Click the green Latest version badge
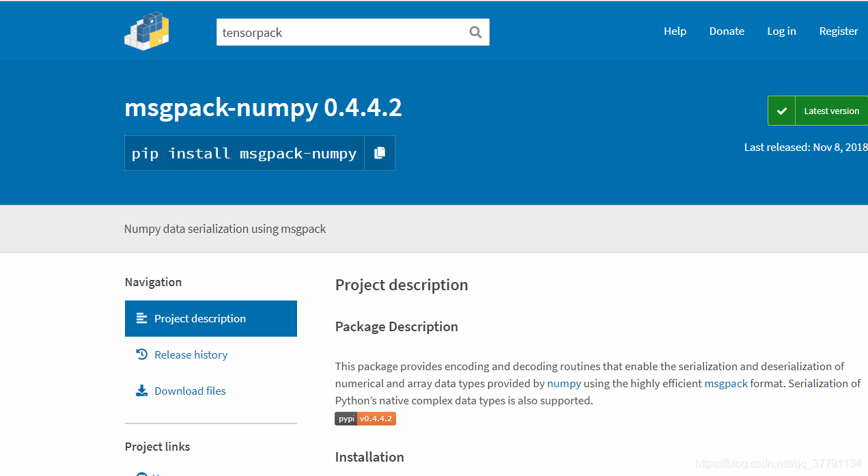The image size is (868, 476). [x=830, y=110]
